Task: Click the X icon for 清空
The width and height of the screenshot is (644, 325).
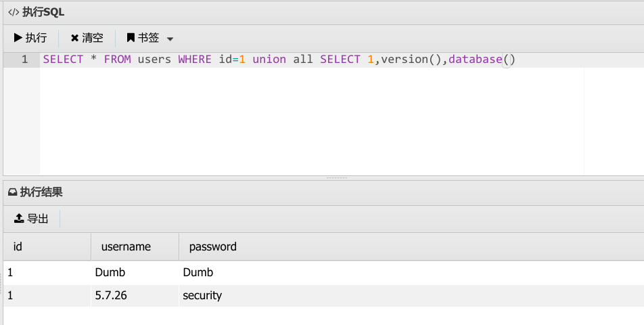Action: click(x=74, y=38)
